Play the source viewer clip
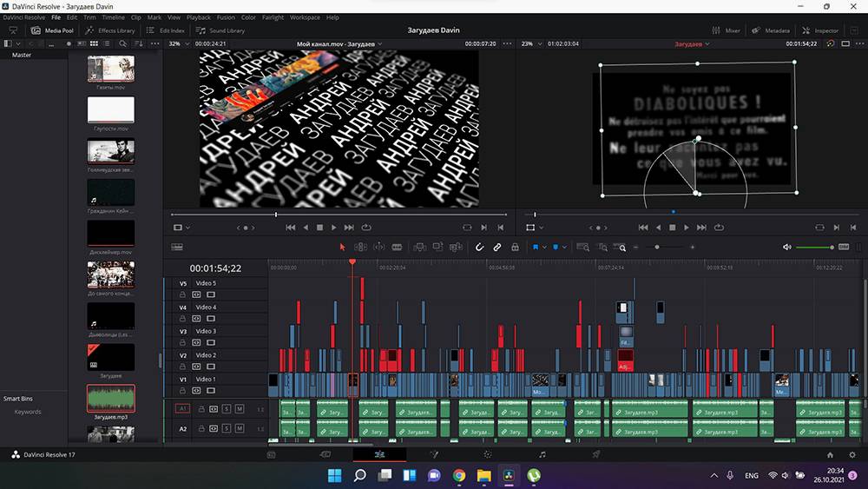This screenshot has width=868, height=489. (334, 228)
